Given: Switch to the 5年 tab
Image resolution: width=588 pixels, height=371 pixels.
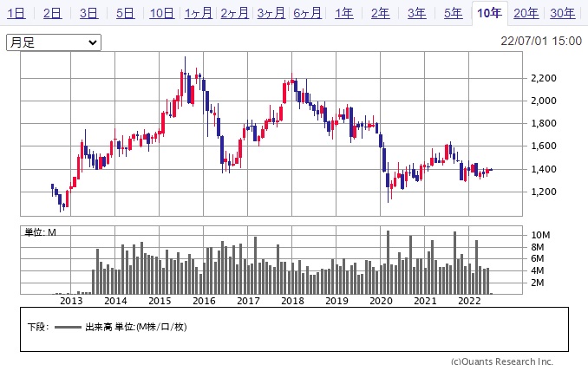Looking at the screenshot, I should coord(453,13).
